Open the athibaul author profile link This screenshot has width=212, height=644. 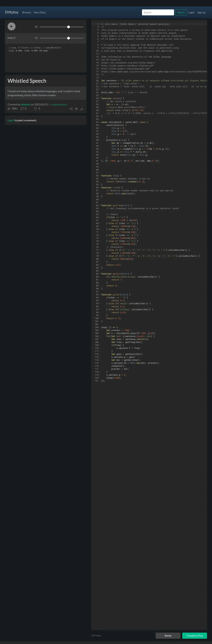pyautogui.click(x=25, y=105)
